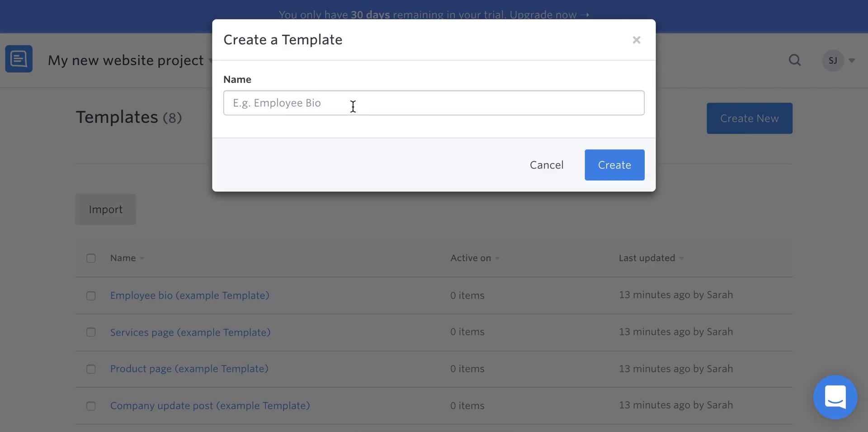This screenshot has width=868, height=432.
Task: Open the search magnifier icon
Action: point(794,60)
